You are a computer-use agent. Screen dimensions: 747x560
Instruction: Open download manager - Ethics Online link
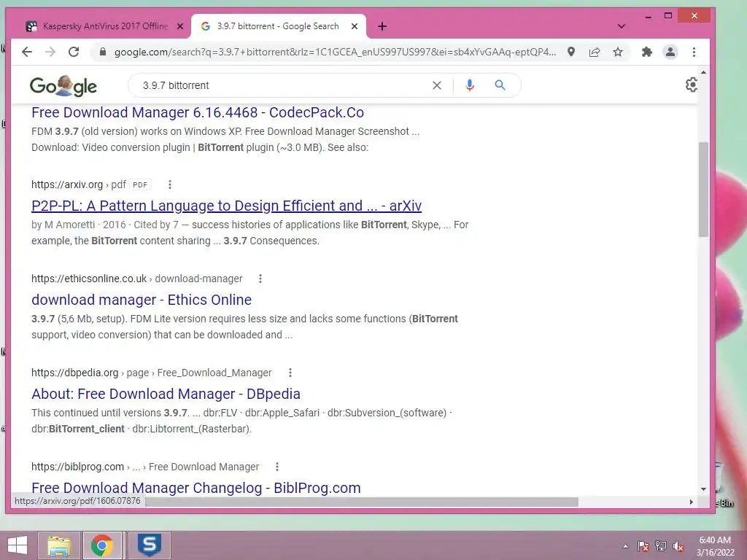tap(142, 300)
